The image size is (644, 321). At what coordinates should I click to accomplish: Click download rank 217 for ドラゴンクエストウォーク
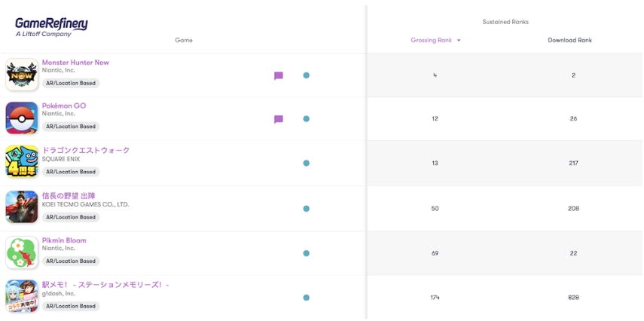[573, 164]
